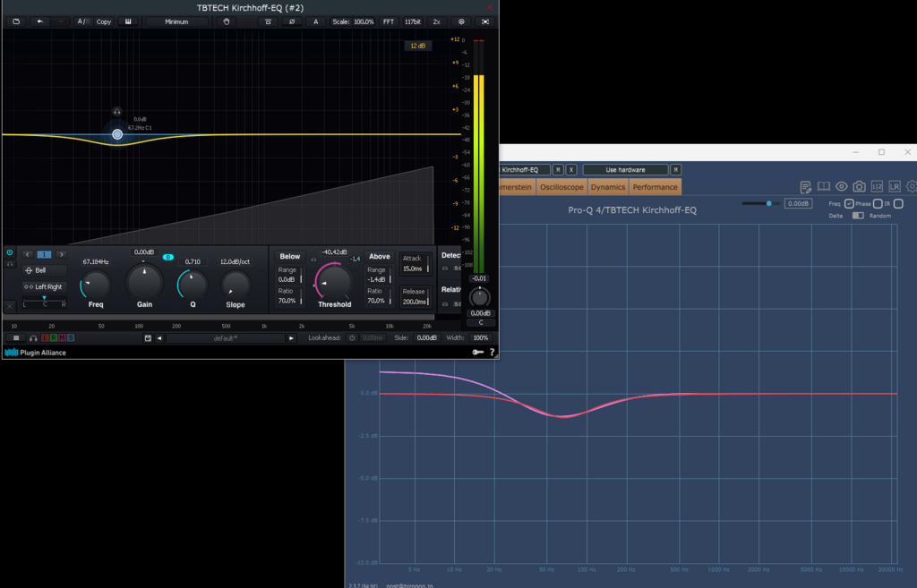Click the 67.184Hz frequency value field
The width and height of the screenshot is (917, 588).
95,262
